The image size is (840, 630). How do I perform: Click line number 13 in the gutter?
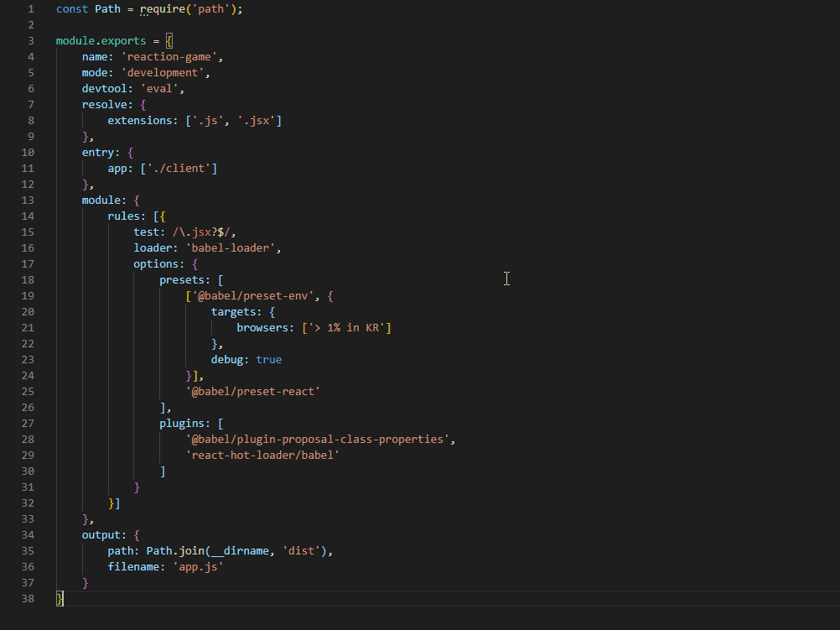pos(28,200)
